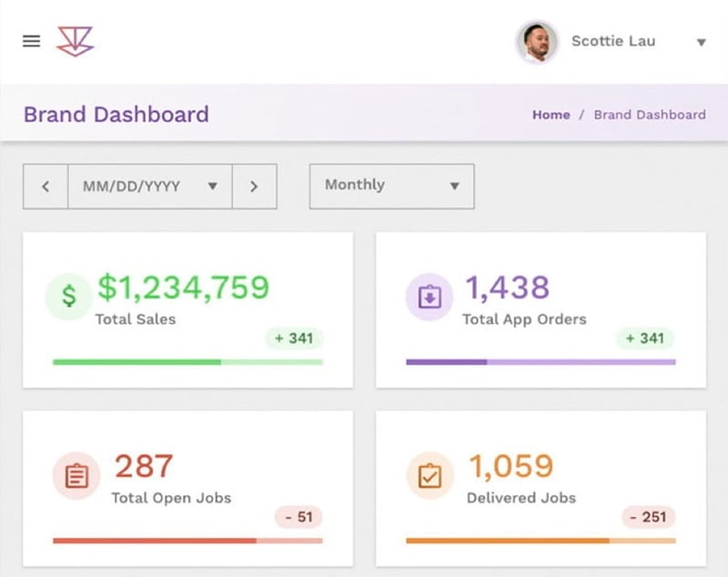Click the Scottie Lau username text
Screen dimensions: 728x577
pyautogui.click(x=612, y=41)
